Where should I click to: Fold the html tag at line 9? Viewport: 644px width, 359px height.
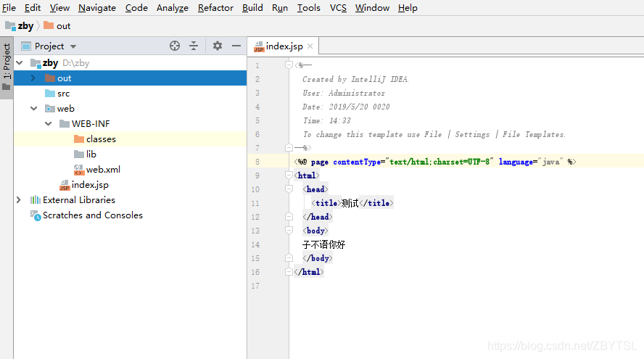(289, 176)
